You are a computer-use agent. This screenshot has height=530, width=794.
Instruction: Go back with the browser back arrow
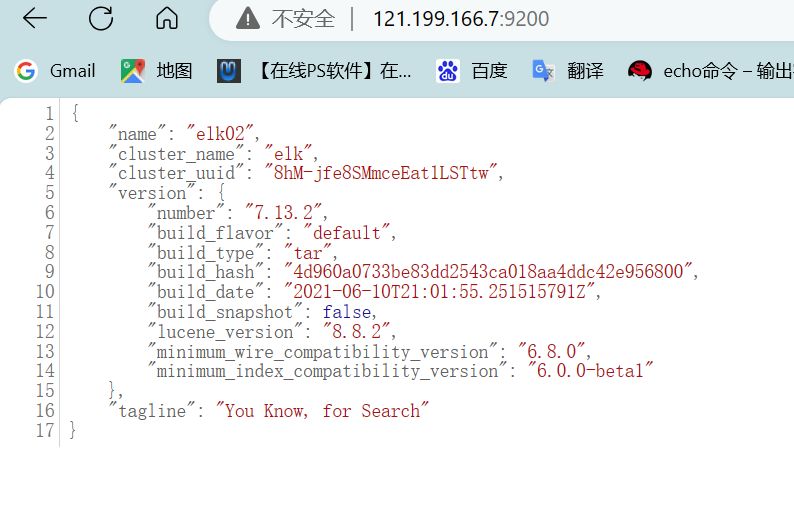pyautogui.click(x=35, y=19)
